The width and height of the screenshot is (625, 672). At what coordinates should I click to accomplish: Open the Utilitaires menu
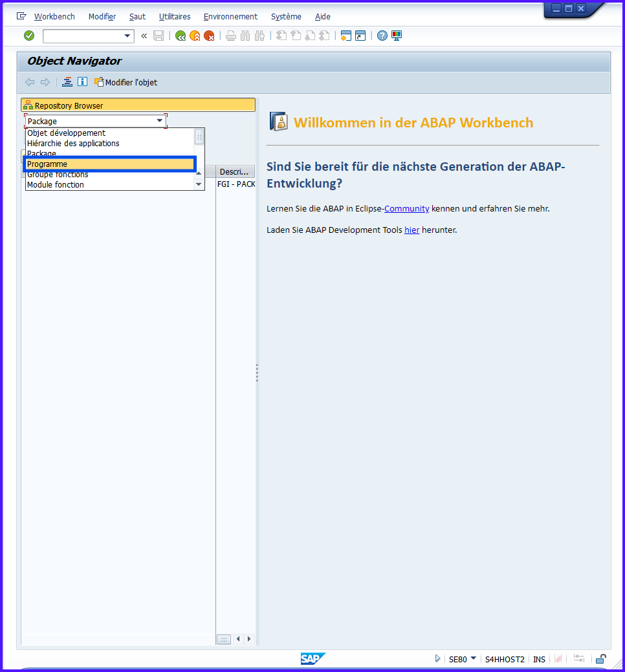point(175,16)
